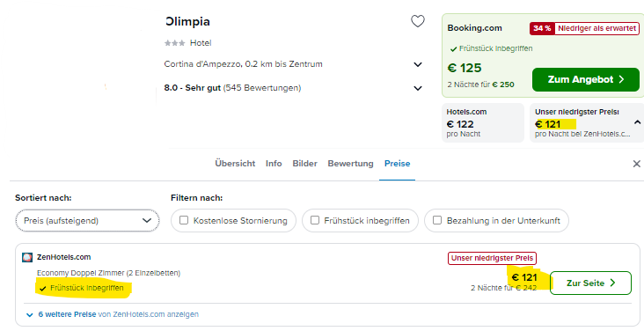Click the ZenHotels.com logo icon
Viewport: 644px width, 331px height.
[27, 257]
